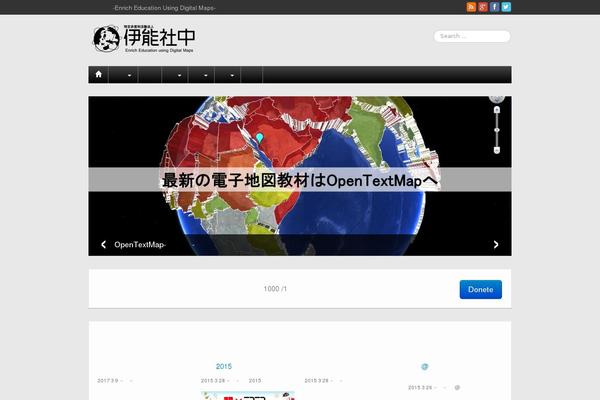Click the 伊能社中 globe logo
This screenshot has width=600, height=400.
(x=145, y=39)
